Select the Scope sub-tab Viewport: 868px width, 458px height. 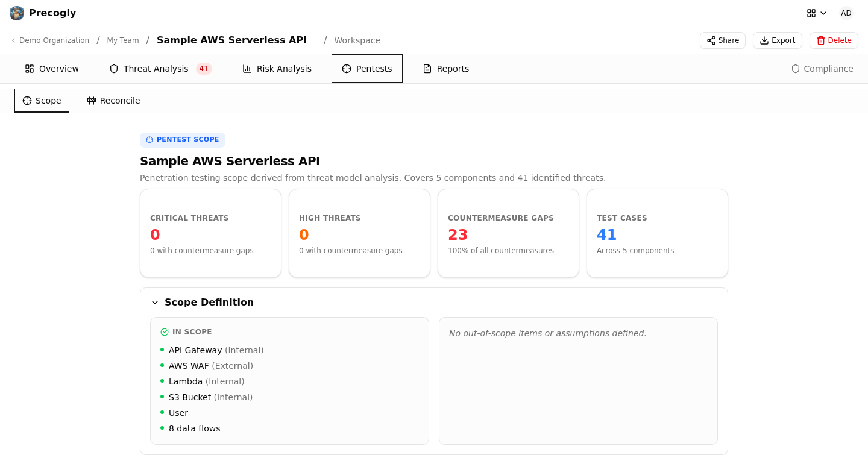tap(42, 101)
